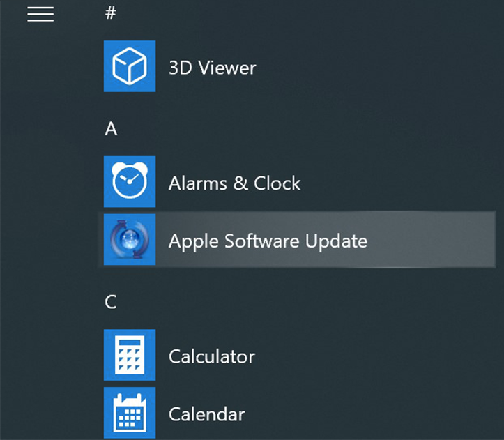The image size is (504, 440).
Task: Open the # letter index header
Action: click(x=110, y=13)
